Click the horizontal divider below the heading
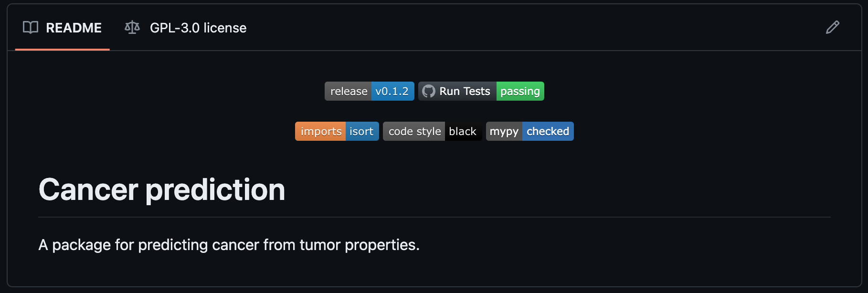868x293 pixels. [x=434, y=217]
